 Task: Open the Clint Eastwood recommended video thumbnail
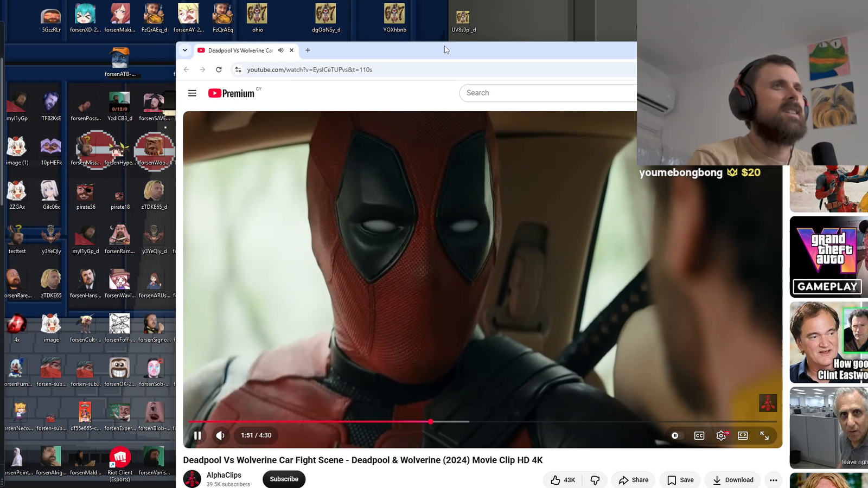pos(829,342)
